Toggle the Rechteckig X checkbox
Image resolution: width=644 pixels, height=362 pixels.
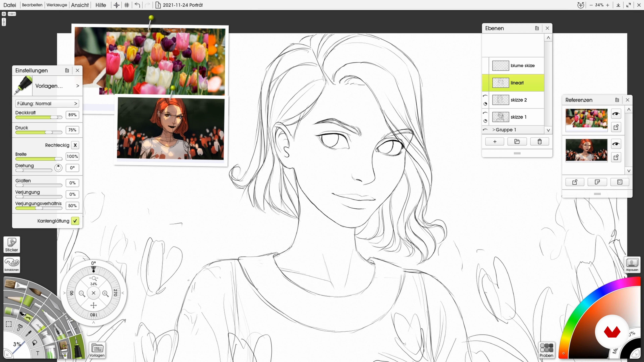point(75,145)
